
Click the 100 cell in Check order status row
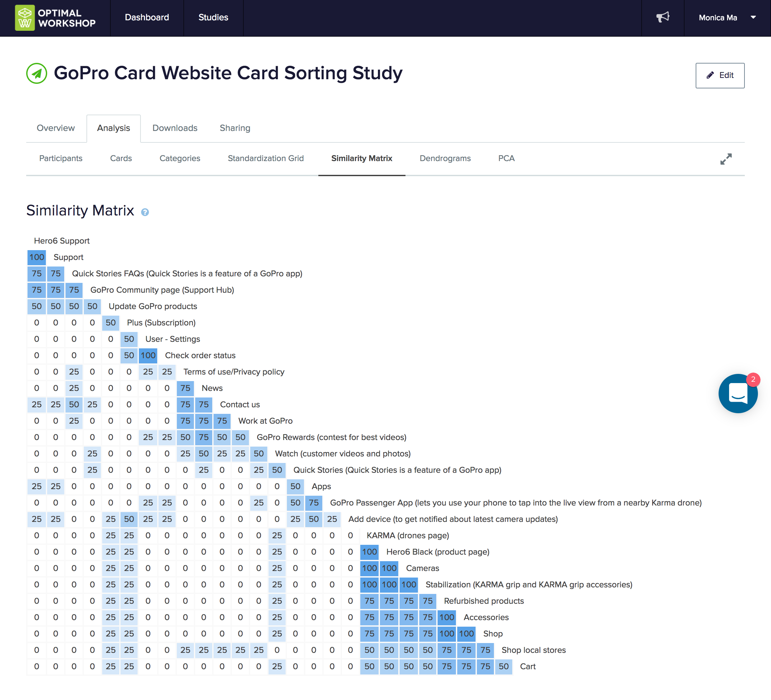coord(148,356)
